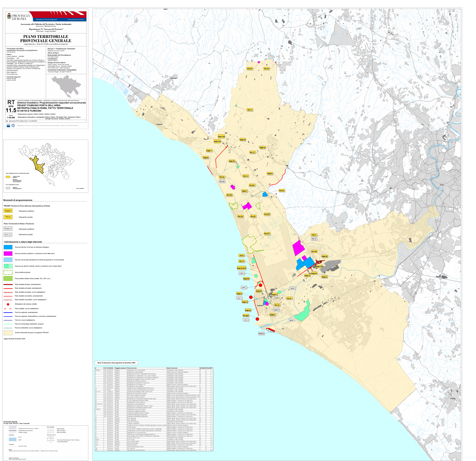Click the 'Pubbl 13/2' map label
The image size is (476, 461).
click(x=221, y=137)
